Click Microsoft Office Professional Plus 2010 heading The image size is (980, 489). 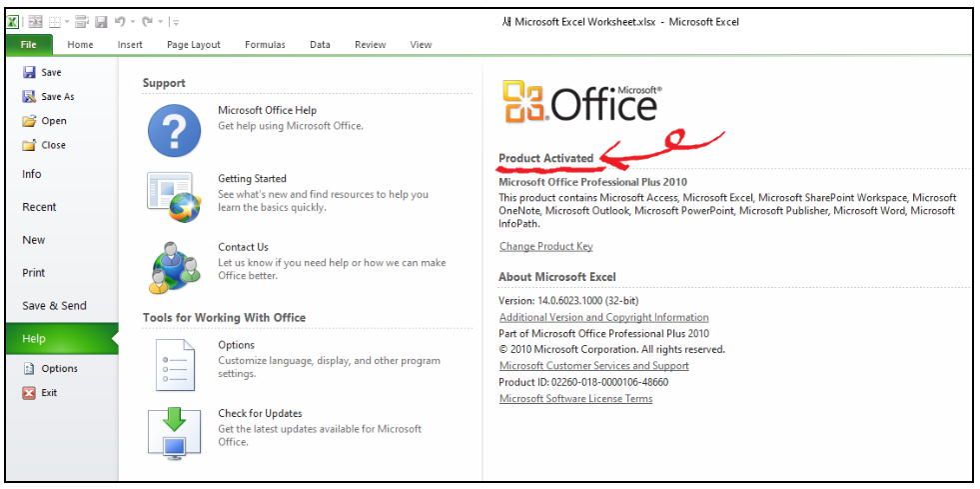(593, 182)
